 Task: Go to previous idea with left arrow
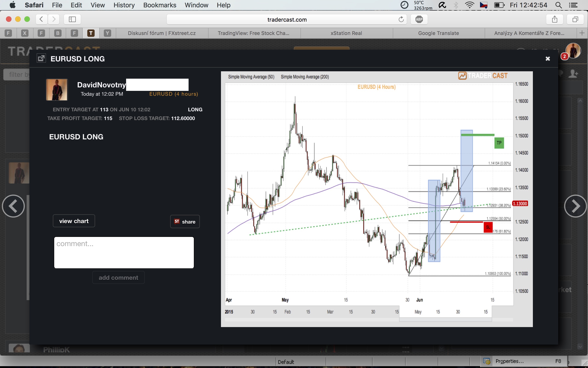[x=13, y=206]
